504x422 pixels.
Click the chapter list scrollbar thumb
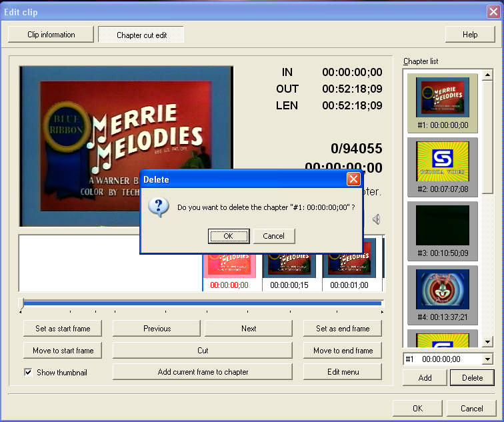click(487, 137)
